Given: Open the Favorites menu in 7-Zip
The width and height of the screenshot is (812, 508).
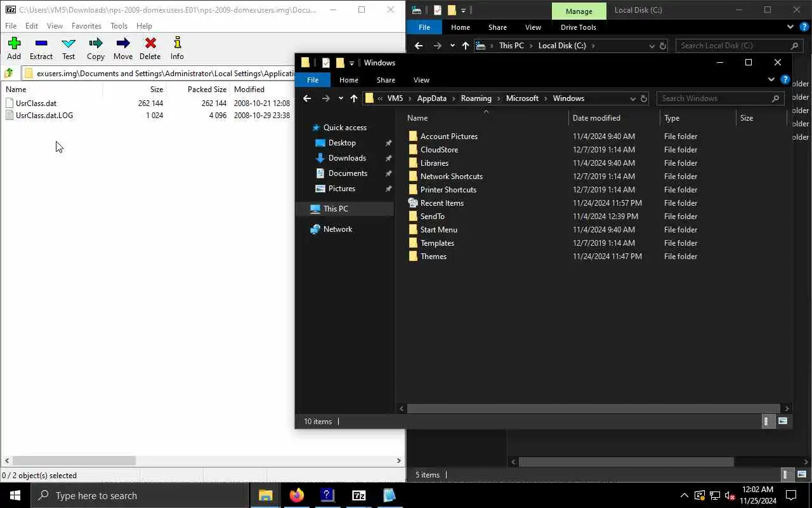Looking at the screenshot, I should [86, 26].
